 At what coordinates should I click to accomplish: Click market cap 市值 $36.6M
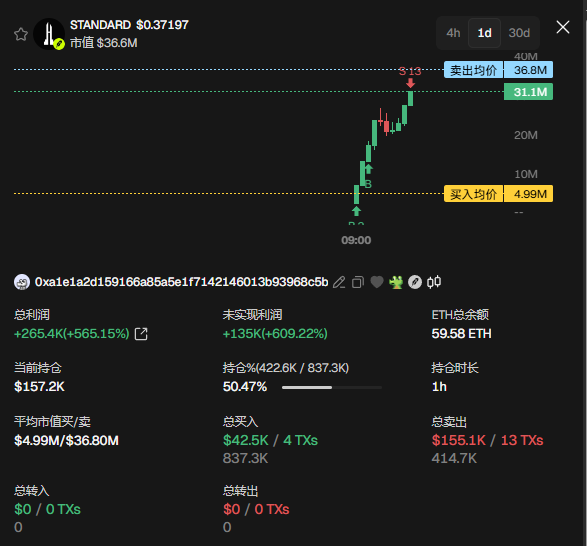pos(104,43)
